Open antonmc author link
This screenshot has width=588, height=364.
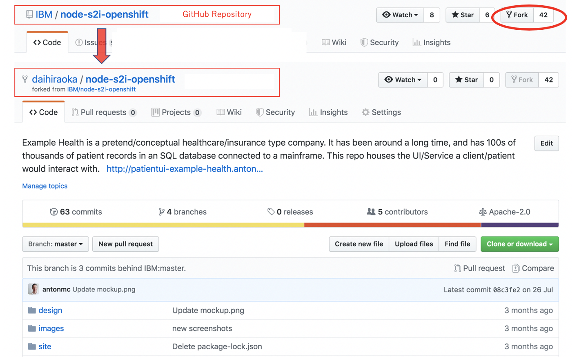[x=56, y=289]
